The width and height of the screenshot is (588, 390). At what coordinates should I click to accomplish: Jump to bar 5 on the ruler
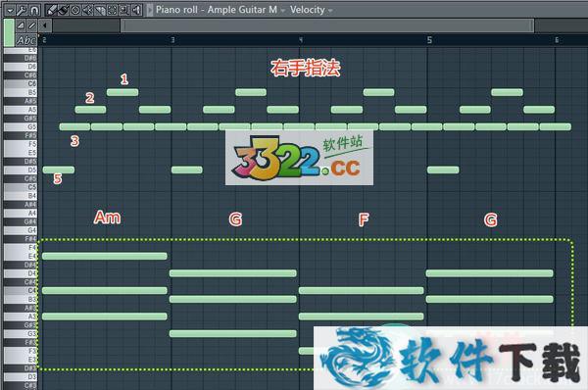pyautogui.click(x=429, y=40)
